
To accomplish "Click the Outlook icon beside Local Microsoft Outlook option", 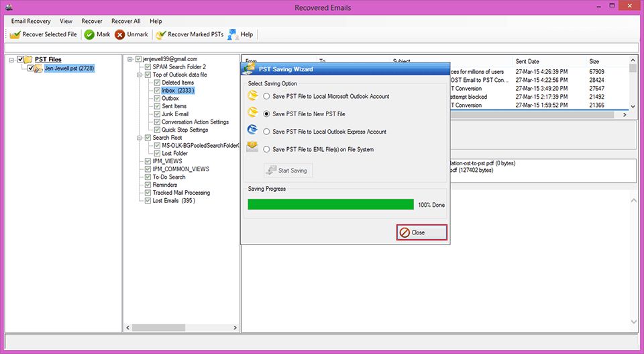I will [x=253, y=96].
